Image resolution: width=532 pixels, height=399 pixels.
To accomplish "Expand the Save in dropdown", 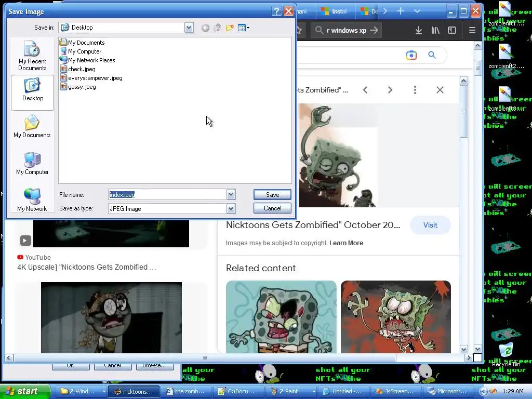I will tap(189, 28).
